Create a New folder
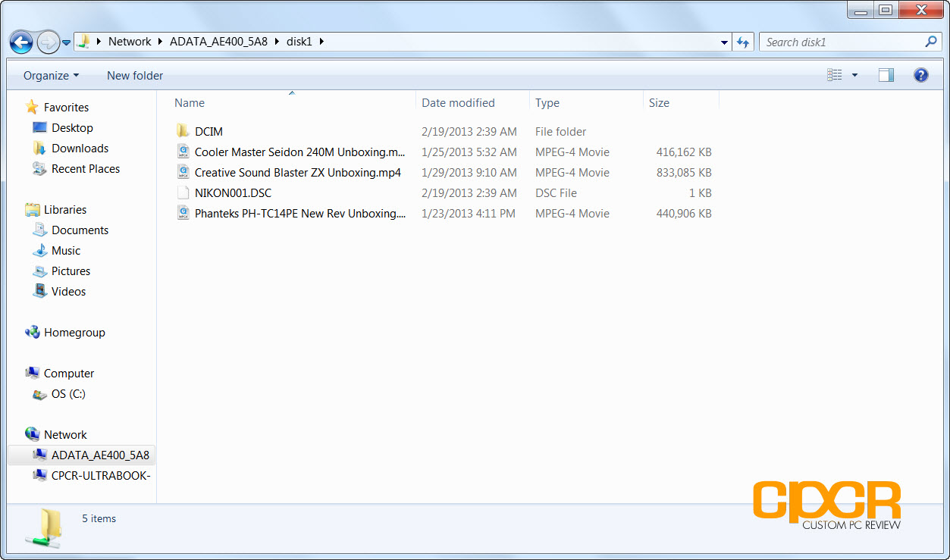This screenshot has height=560, width=950. click(135, 75)
